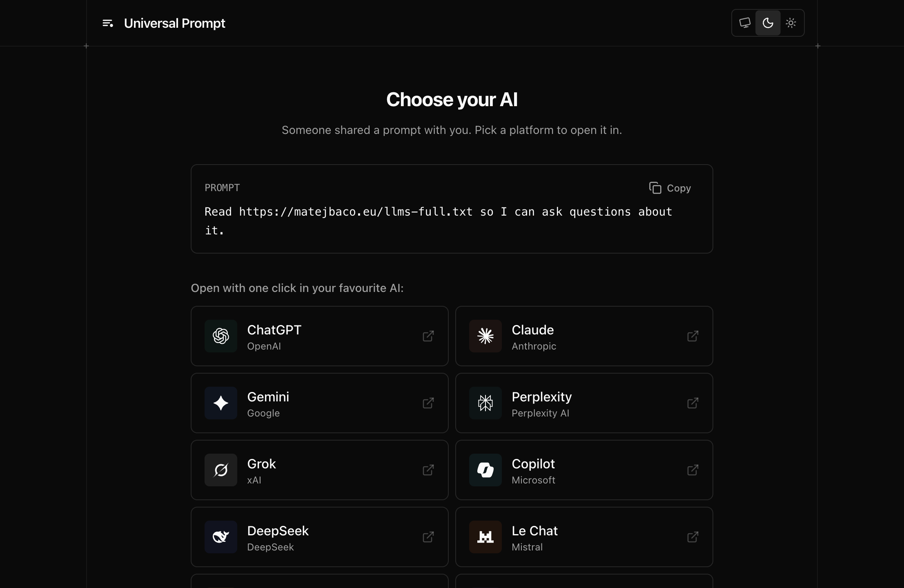The image size is (904, 588).
Task: Click the list icon next to Universal Prompt
Action: (x=108, y=23)
